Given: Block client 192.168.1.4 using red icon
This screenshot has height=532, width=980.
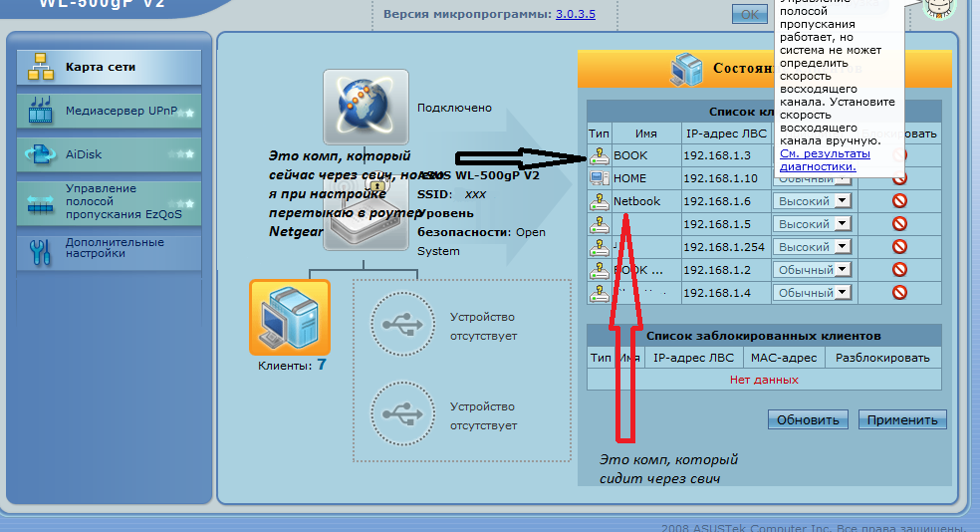Looking at the screenshot, I should coord(899,292).
